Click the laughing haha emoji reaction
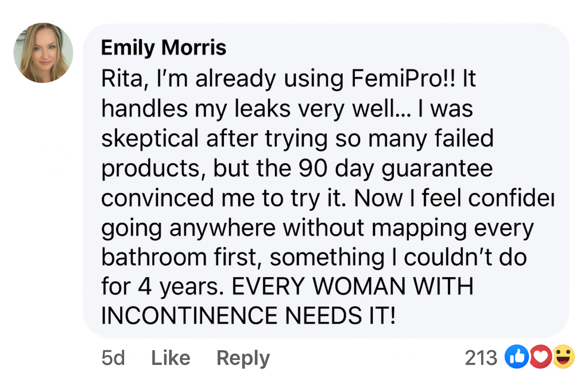This screenshot has height=392, width=588. click(564, 358)
